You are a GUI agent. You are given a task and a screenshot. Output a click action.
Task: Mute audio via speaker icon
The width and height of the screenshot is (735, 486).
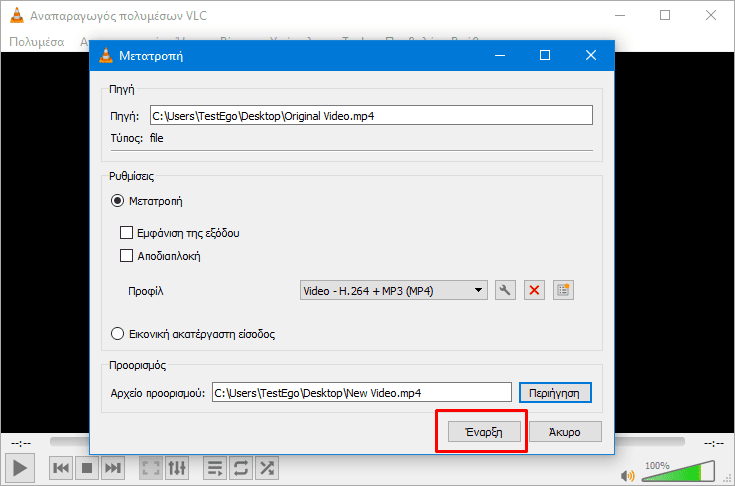pos(627,476)
